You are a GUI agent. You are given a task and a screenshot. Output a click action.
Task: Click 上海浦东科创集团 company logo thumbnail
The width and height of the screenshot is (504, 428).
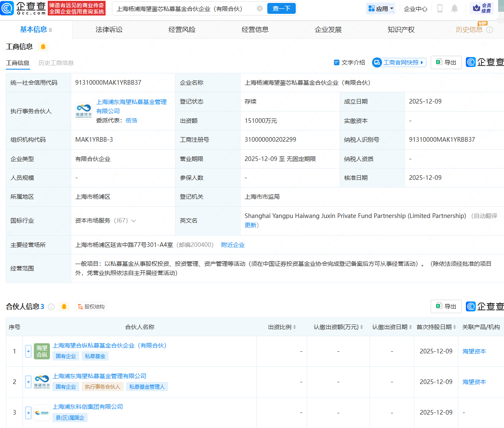click(42, 412)
